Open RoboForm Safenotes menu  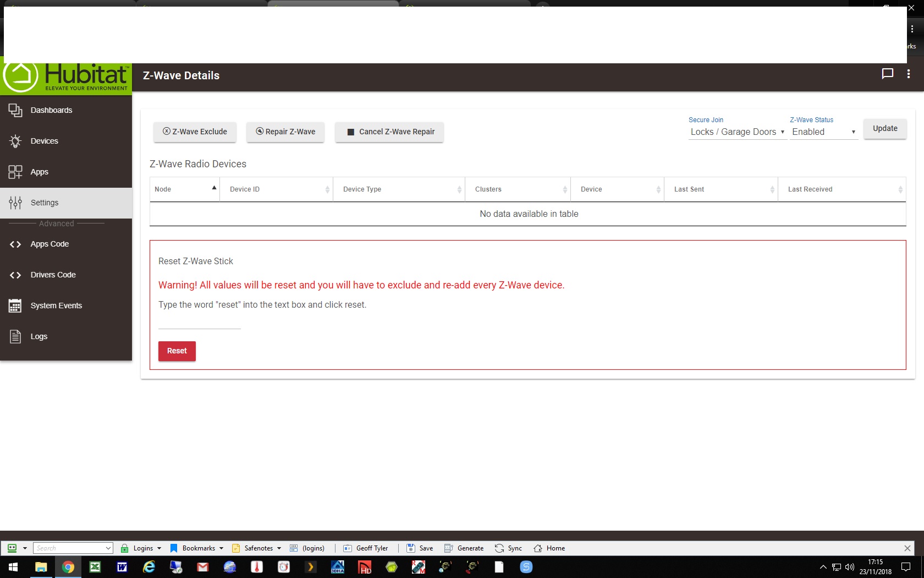[257, 548]
